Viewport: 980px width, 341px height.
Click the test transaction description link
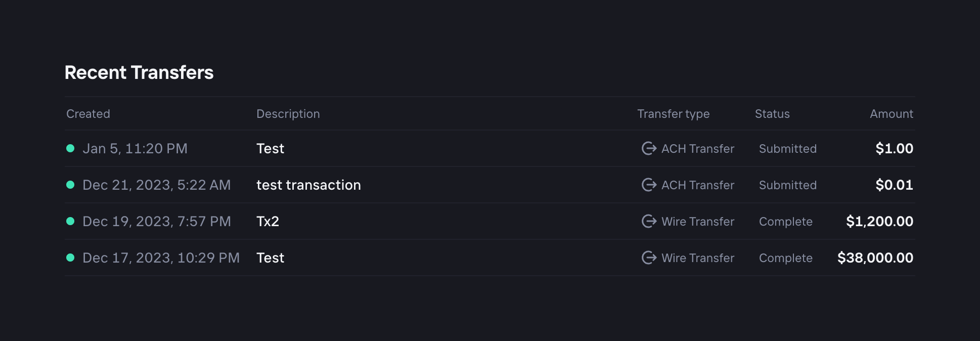tap(308, 185)
